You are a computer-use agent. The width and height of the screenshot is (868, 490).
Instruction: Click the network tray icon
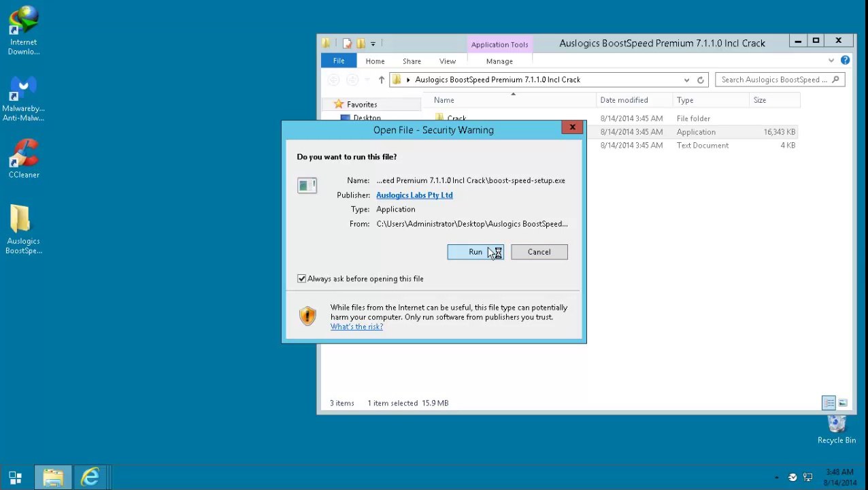coord(807,478)
